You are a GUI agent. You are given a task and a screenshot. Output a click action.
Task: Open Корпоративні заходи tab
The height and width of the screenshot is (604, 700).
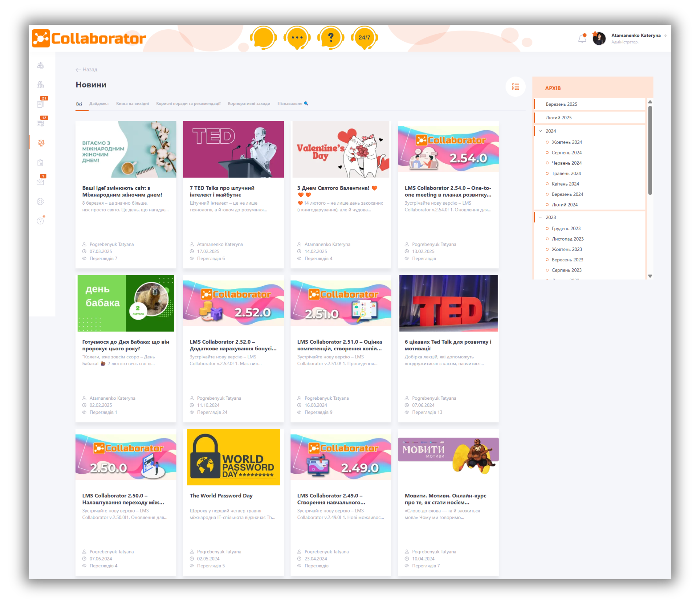click(249, 104)
